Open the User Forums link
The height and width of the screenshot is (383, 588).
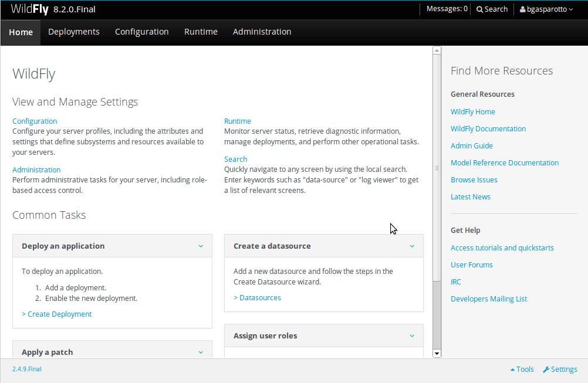pyautogui.click(x=471, y=265)
